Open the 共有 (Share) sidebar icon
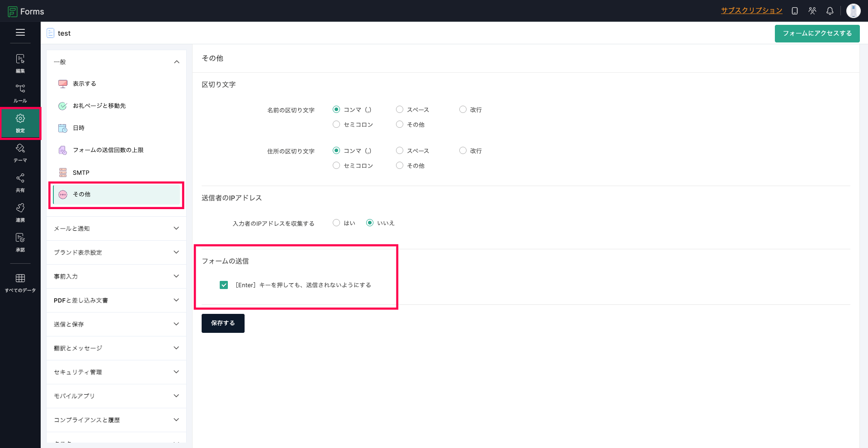Screen dimensions: 868x448 [x=20, y=182]
